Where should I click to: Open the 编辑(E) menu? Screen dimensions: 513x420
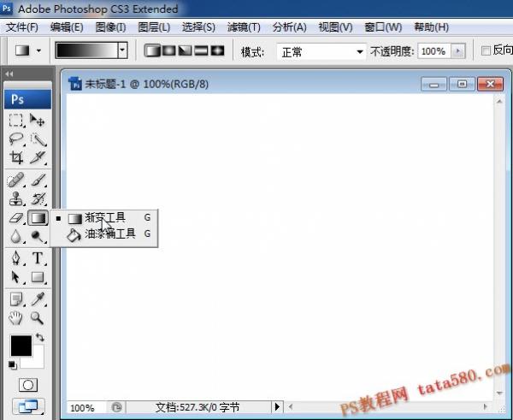(x=67, y=27)
